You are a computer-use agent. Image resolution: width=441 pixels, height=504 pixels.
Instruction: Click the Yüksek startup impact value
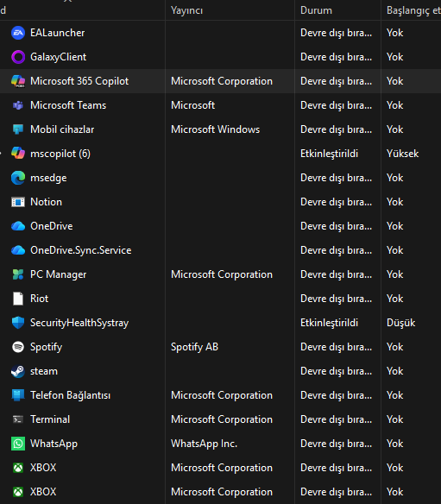tap(403, 154)
